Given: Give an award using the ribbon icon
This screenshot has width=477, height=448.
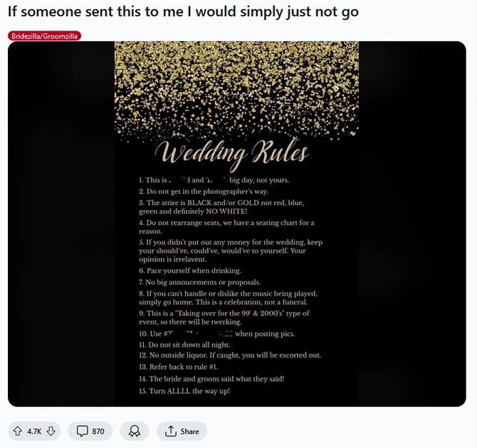Looking at the screenshot, I should [135, 431].
